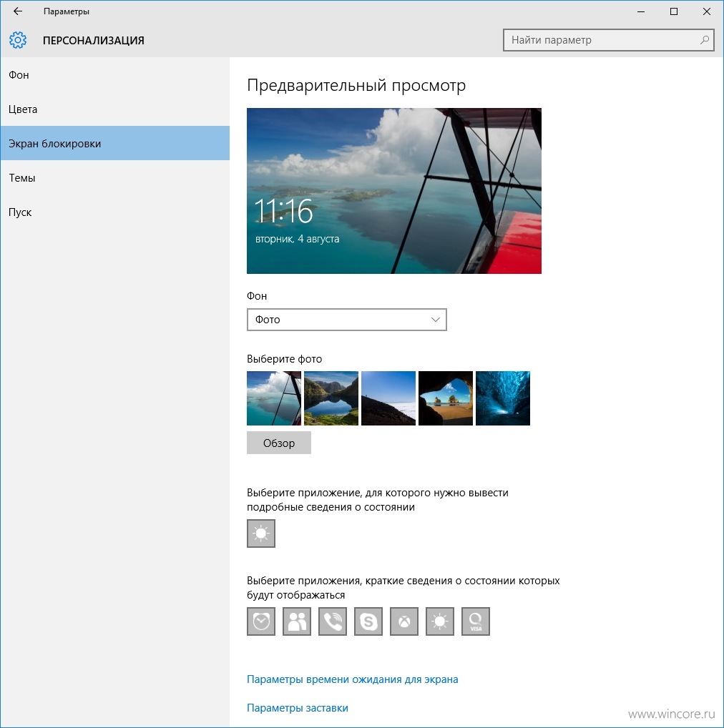Choose the Xbox quick status icon
The width and height of the screenshot is (724, 728).
[404, 621]
